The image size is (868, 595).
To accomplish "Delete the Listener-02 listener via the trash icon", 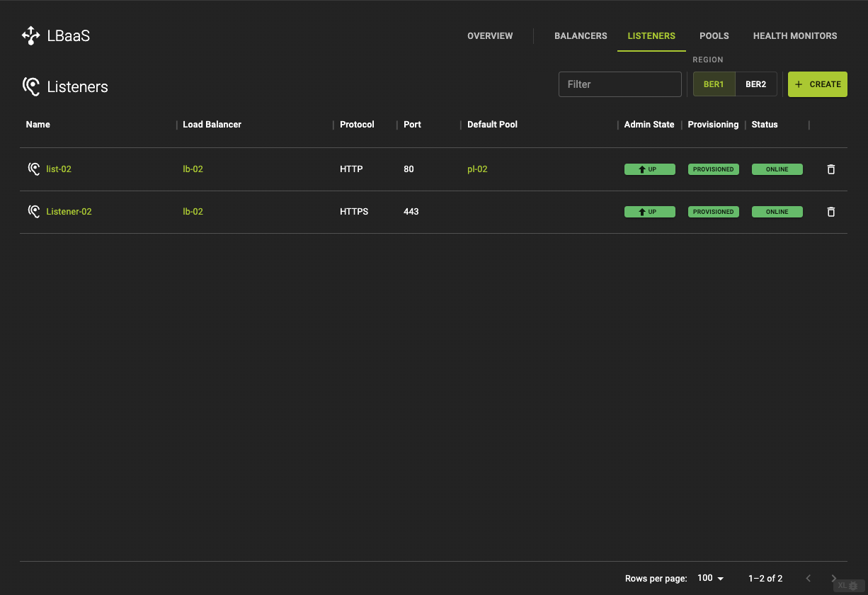I will (x=831, y=212).
